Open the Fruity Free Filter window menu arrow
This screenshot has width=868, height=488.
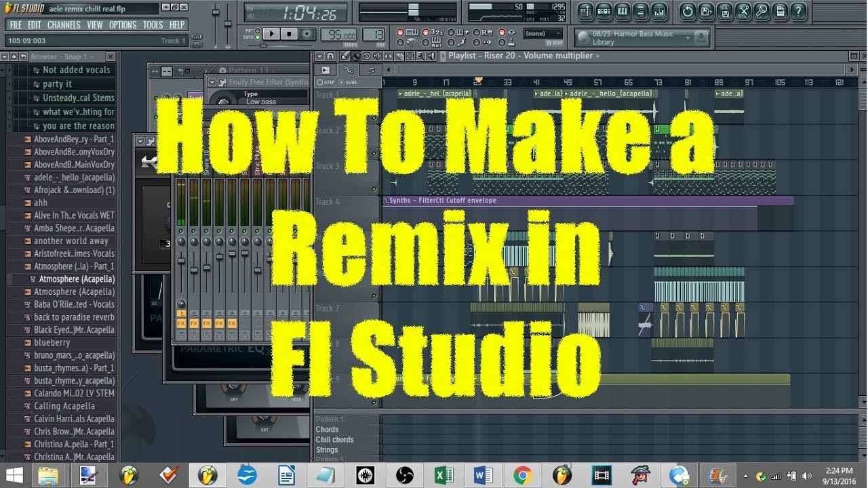coord(212,82)
